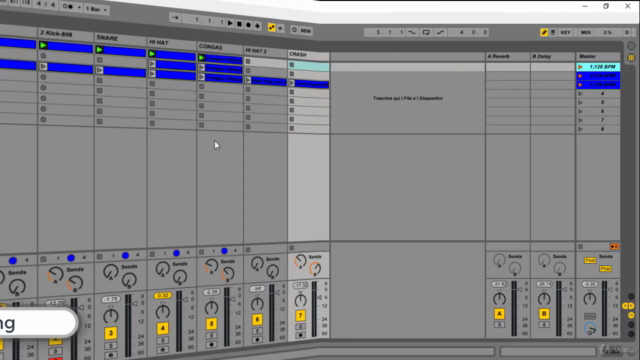The height and width of the screenshot is (360, 640).
Task: Toggle track activator 3 on SNARE
Action: pyautogui.click(x=111, y=333)
